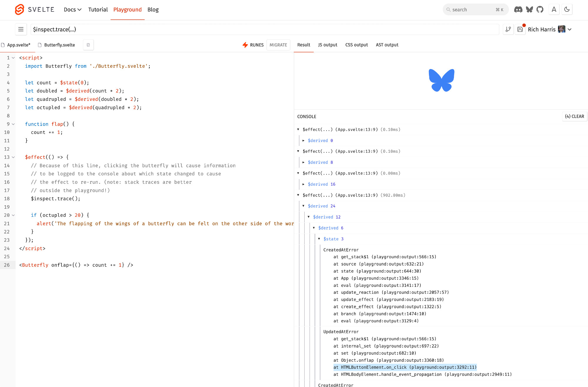This screenshot has height=387, width=588.
Task: Collapse the $state 3 console entry
Action: (319, 239)
